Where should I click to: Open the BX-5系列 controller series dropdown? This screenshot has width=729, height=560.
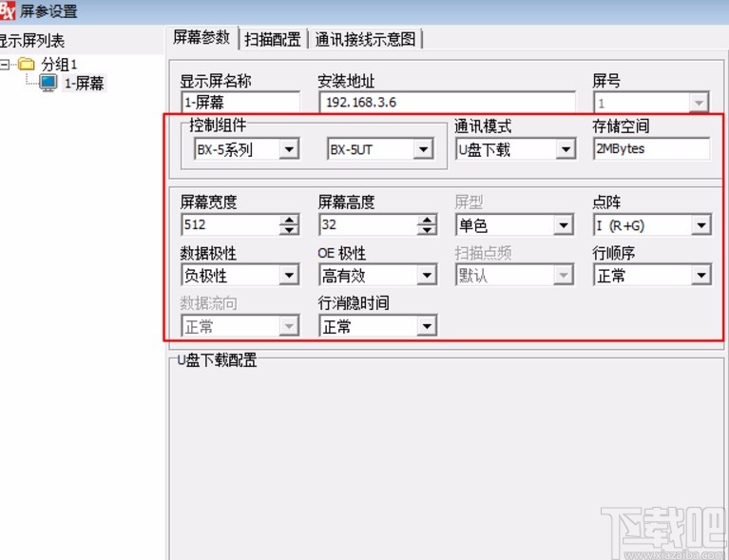pos(246,149)
